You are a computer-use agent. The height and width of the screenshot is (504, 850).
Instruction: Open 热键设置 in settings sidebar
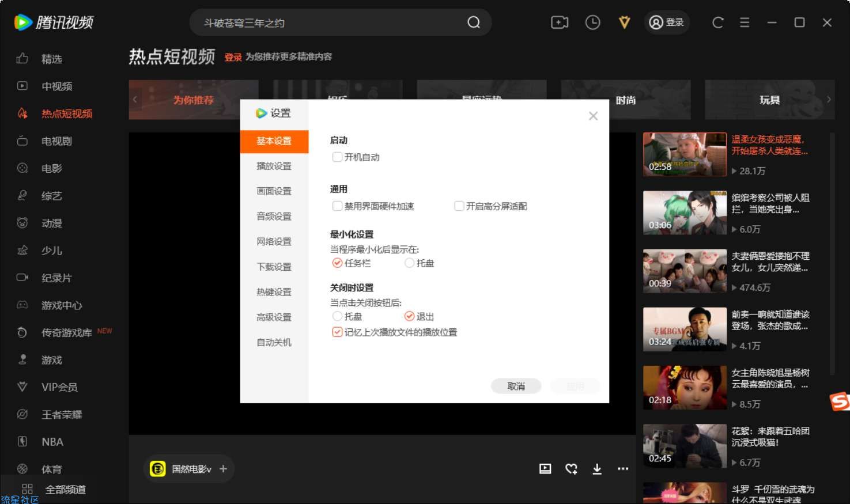[274, 292]
